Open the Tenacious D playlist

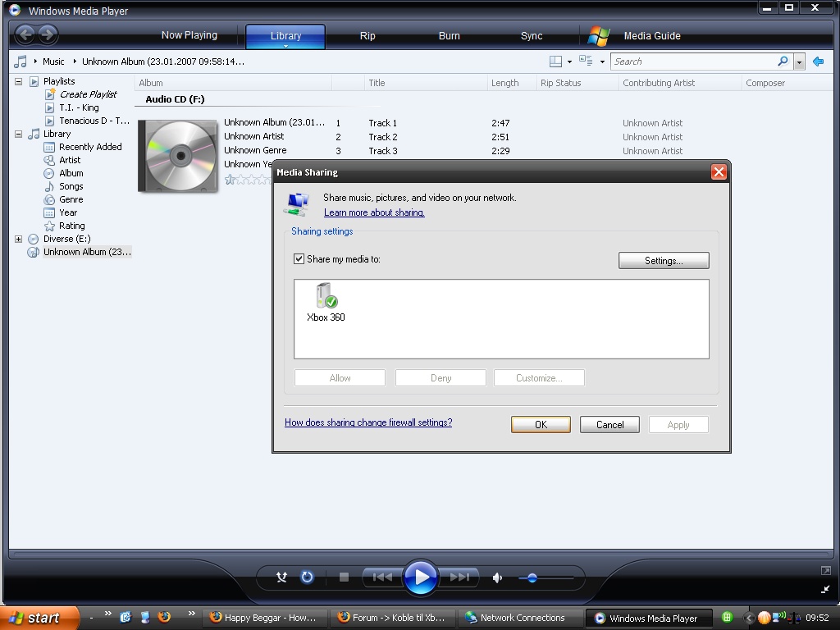pyautogui.click(x=94, y=121)
